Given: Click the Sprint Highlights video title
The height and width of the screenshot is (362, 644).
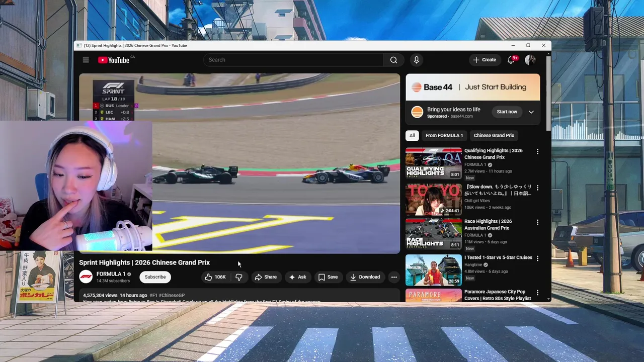Looking at the screenshot, I should click(x=144, y=262).
